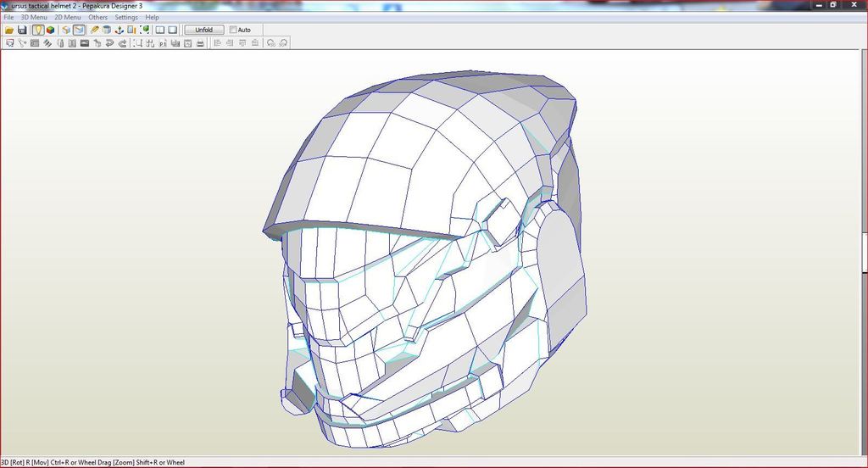Toggle the light bulb lighting option
The width and height of the screenshot is (868, 468).
tap(37, 30)
